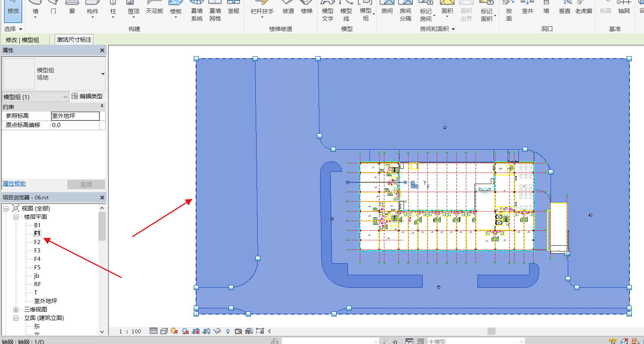Open the visual style icon in view bar

tap(164, 331)
